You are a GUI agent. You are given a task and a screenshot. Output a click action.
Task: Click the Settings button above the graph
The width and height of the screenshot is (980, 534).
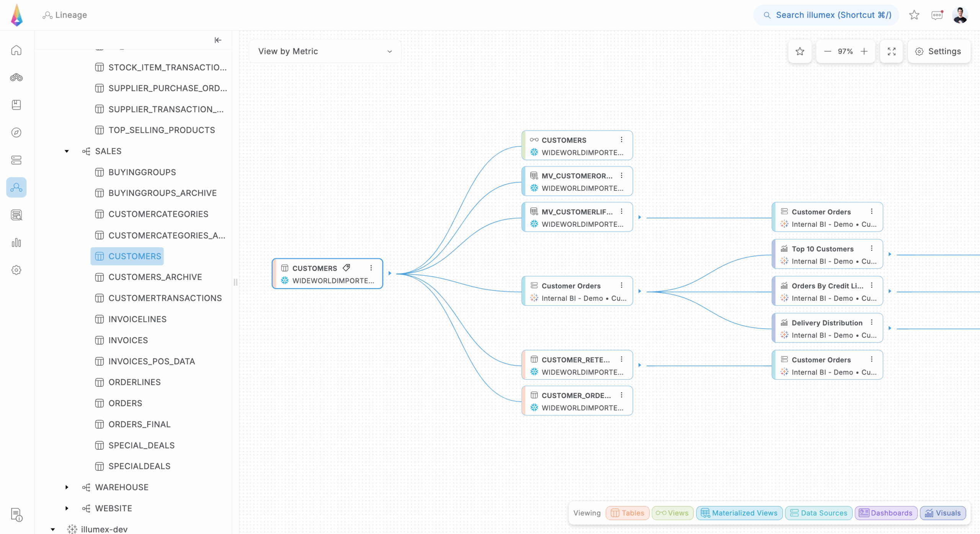pos(939,51)
